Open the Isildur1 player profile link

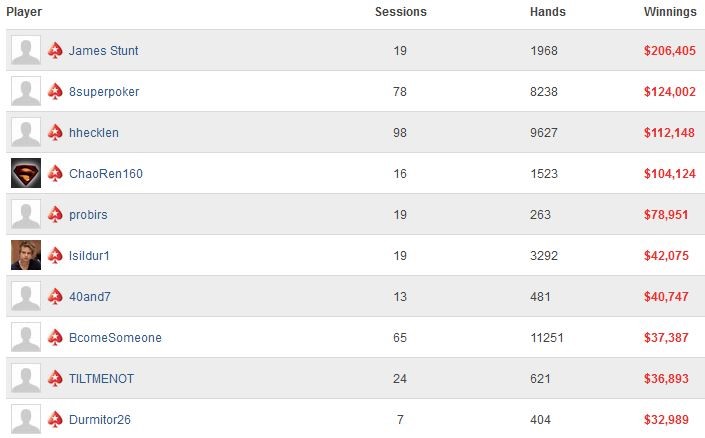89,255
